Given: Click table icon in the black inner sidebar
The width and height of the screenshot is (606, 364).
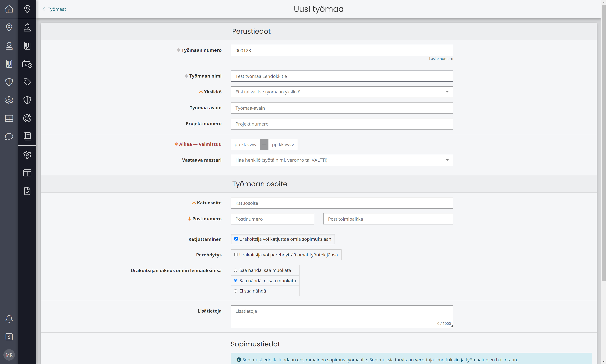Looking at the screenshot, I should click(27, 173).
